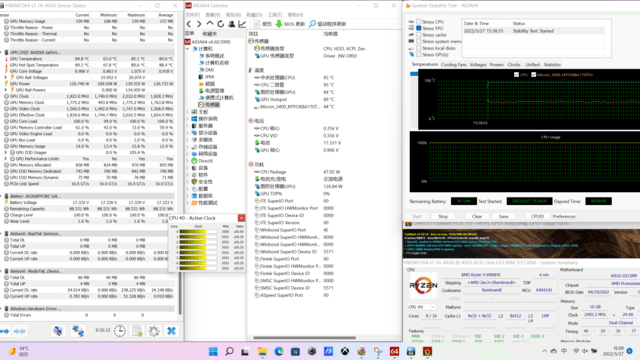Image resolution: width=640 pixels, height=360 pixels.
Task: Click the driver update magnifier icon
Action: 312,24
